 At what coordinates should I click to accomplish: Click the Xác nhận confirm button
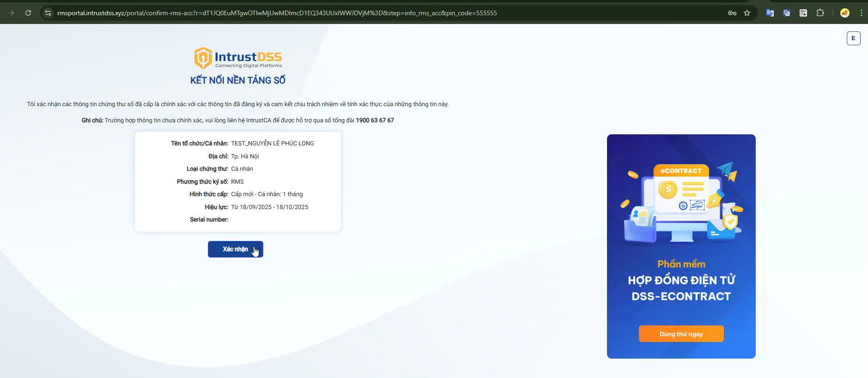click(x=235, y=249)
